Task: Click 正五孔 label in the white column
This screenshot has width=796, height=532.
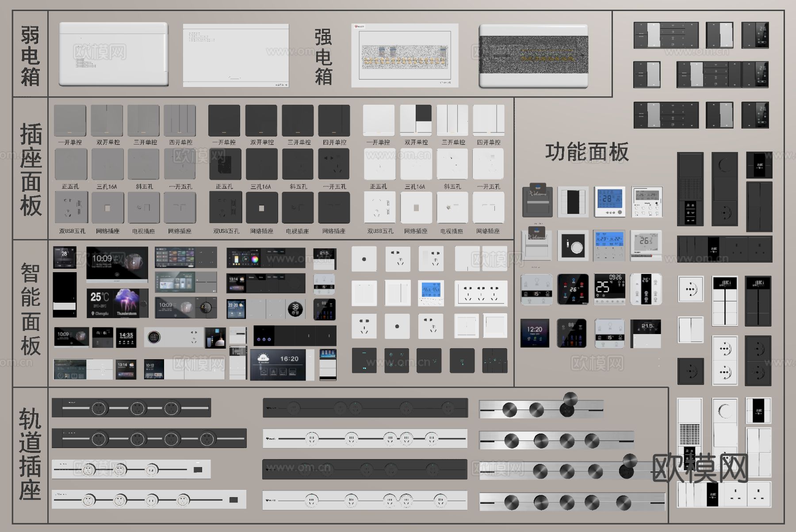Action: tap(378, 186)
